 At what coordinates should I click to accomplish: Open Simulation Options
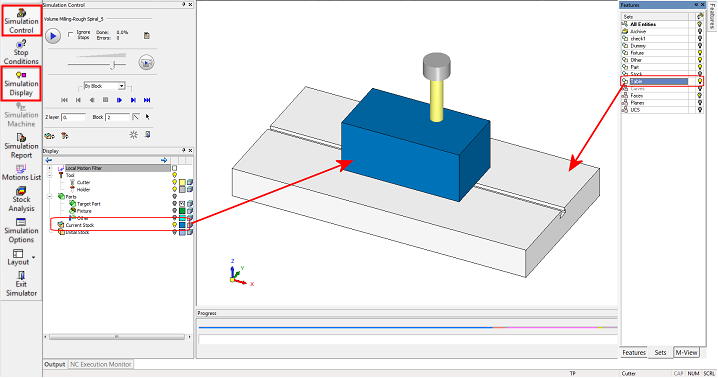[x=21, y=230]
